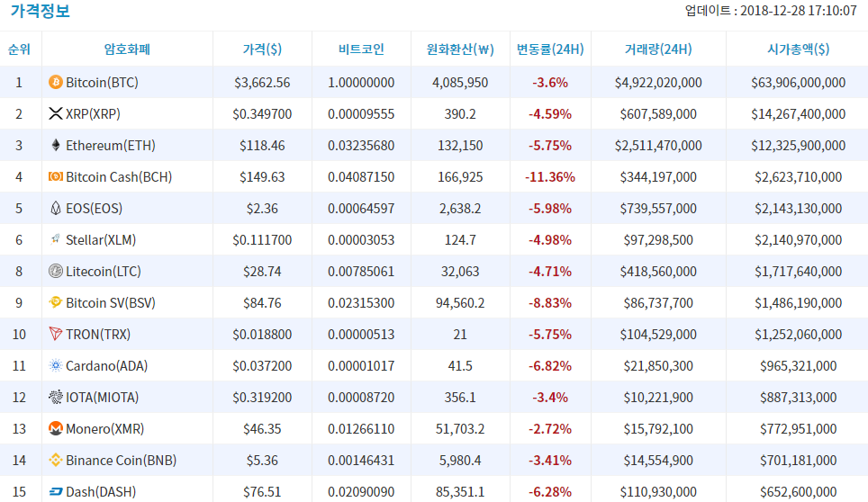Select TRON price $0.018800

point(262,335)
